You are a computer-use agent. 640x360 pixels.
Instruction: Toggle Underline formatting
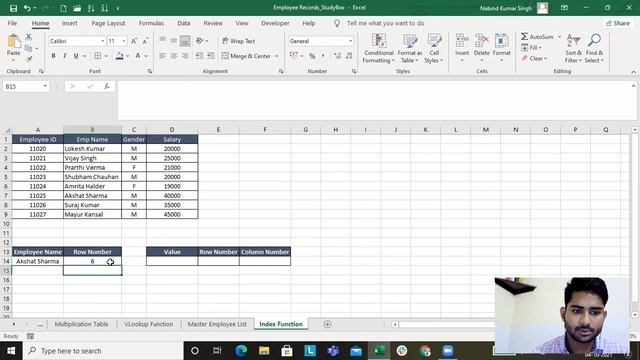pos(76,56)
